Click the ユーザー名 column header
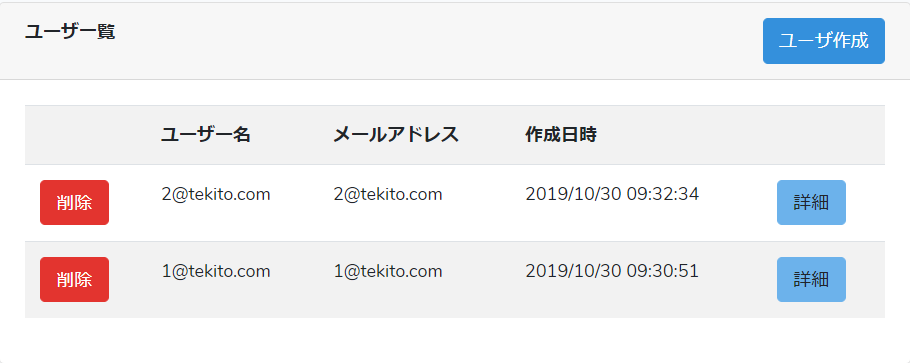 pos(206,135)
